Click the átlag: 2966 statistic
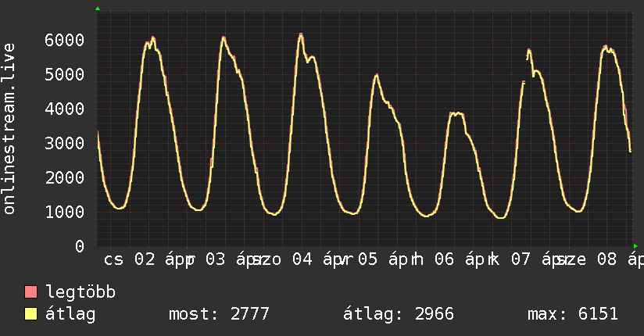The image size is (644, 336). click(x=399, y=314)
